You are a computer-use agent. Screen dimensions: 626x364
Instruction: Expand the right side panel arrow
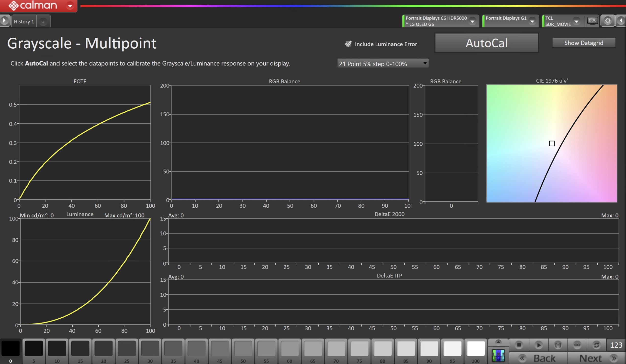(x=621, y=21)
